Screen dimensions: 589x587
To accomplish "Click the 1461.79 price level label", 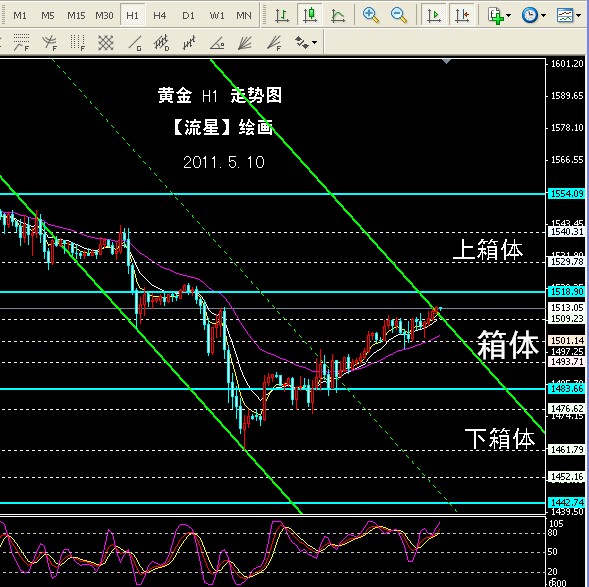I will tap(567, 450).
